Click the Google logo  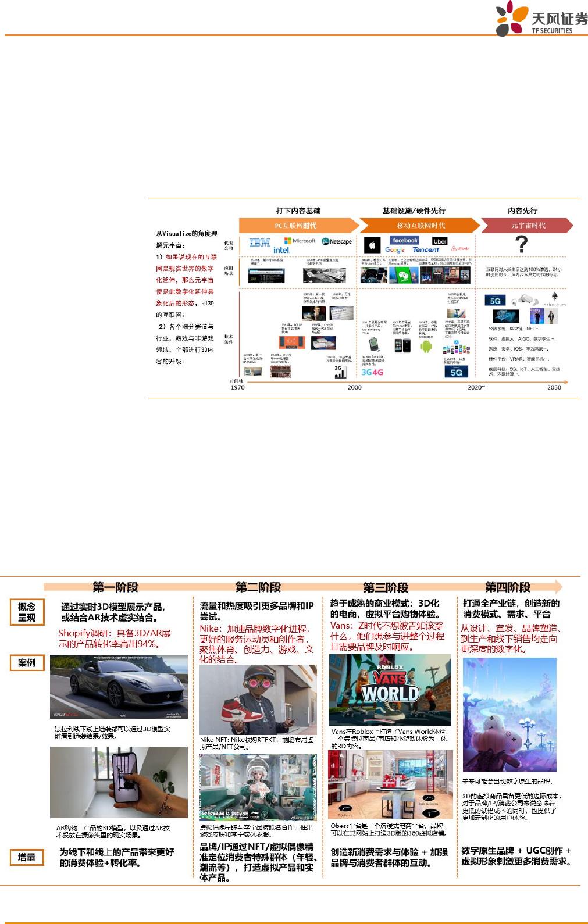tap(395, 250)
